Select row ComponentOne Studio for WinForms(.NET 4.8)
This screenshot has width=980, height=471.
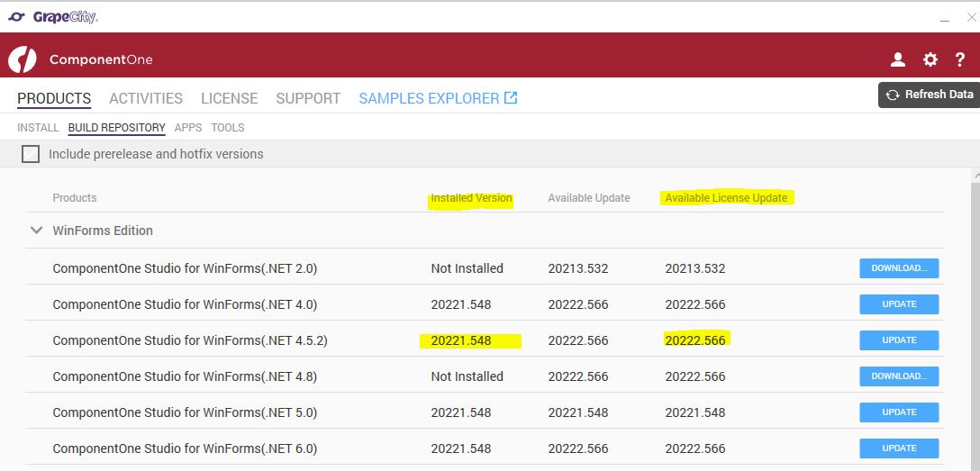[485, 376]
